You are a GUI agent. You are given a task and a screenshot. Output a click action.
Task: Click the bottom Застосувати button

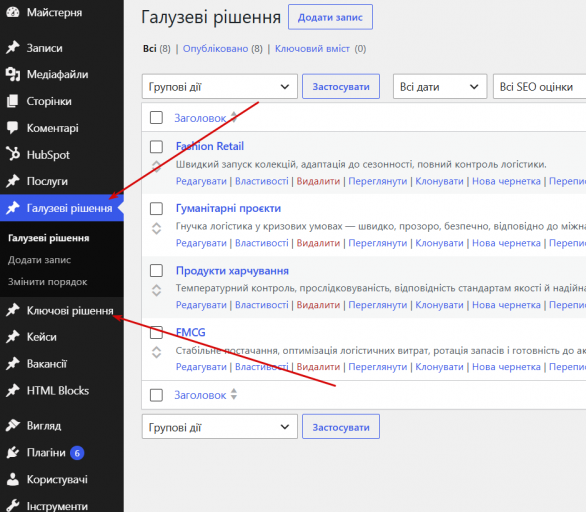coord(341,426)
